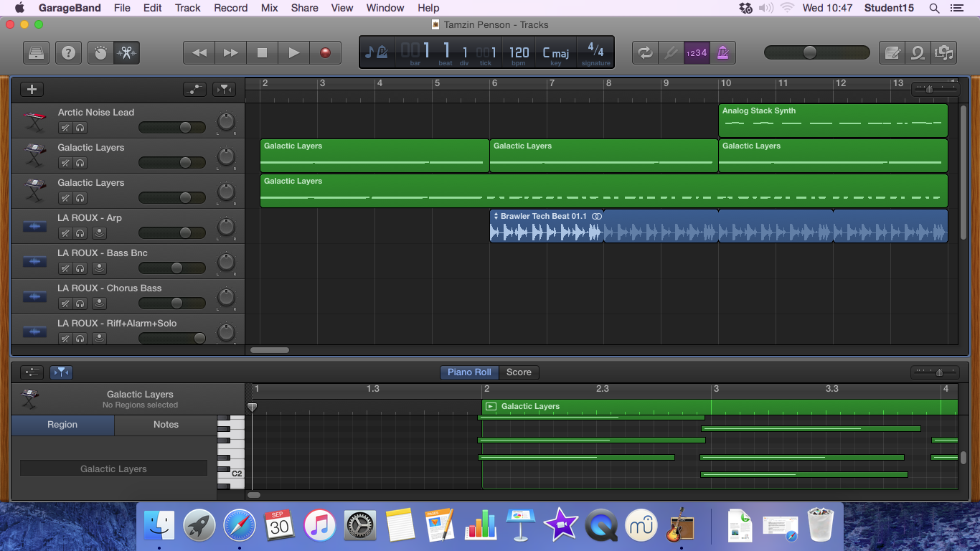The height and width of the screenshot is (551, 980).
Task: Open the Brawler Tech Beat loop picker arrows
Action: click(x=496, y=216)
